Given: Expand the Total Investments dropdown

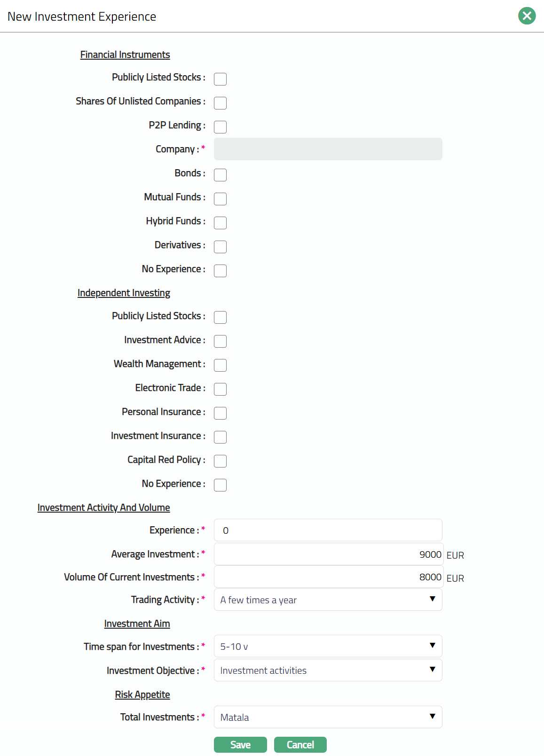Looking at the screenshot, I should point(328,717).
